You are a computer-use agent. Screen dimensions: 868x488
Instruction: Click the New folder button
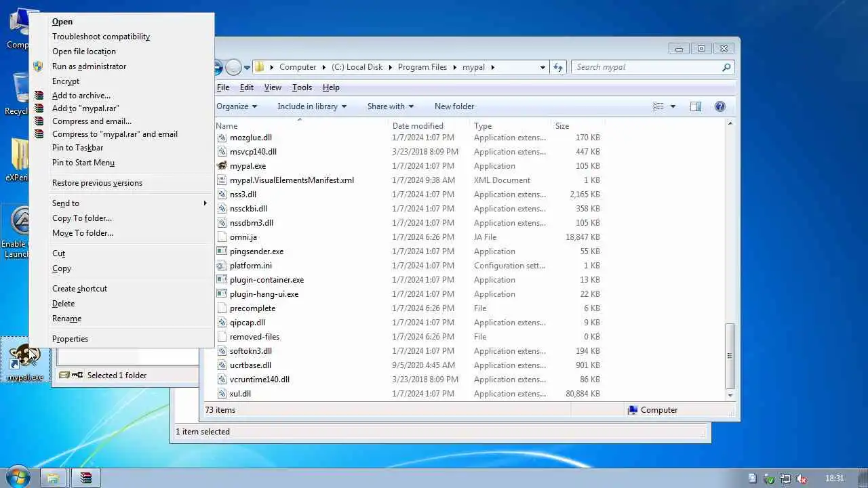(454, 106)
